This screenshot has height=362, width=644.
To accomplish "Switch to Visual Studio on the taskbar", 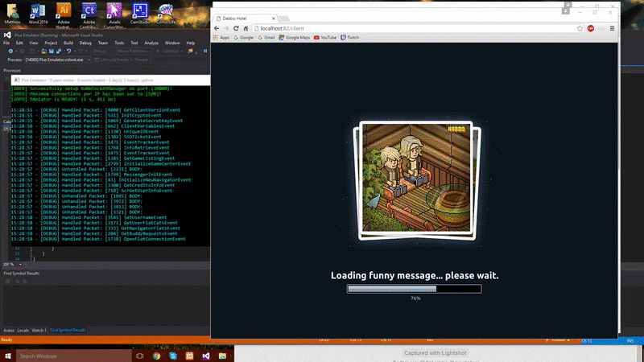I will [206, 356].
